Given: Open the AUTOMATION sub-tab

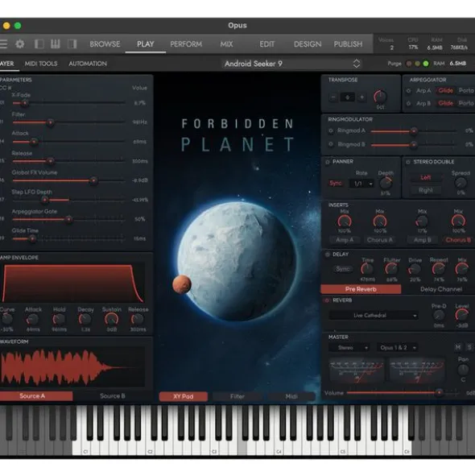Looking at the screenshot, I should 88,64.
